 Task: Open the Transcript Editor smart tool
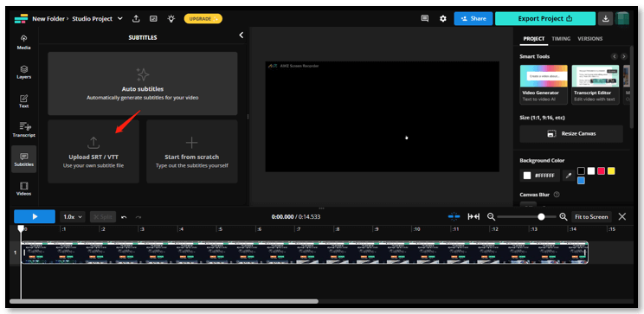596,84
